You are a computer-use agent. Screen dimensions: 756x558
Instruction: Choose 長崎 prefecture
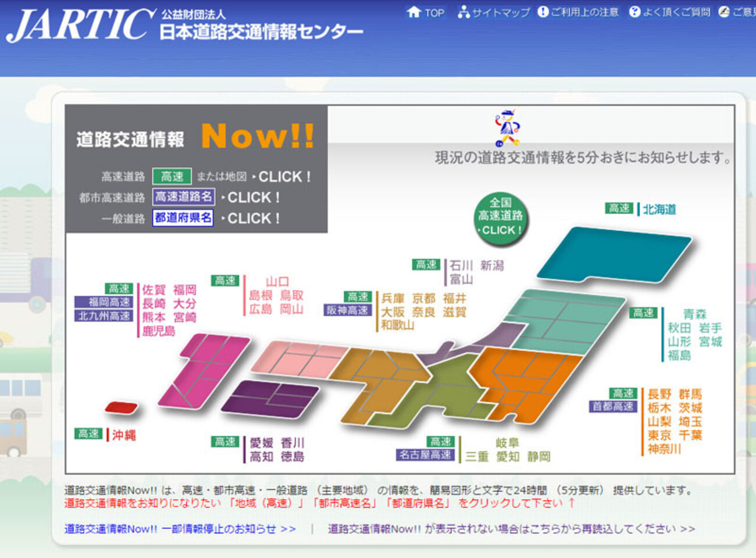pos(154,304)
